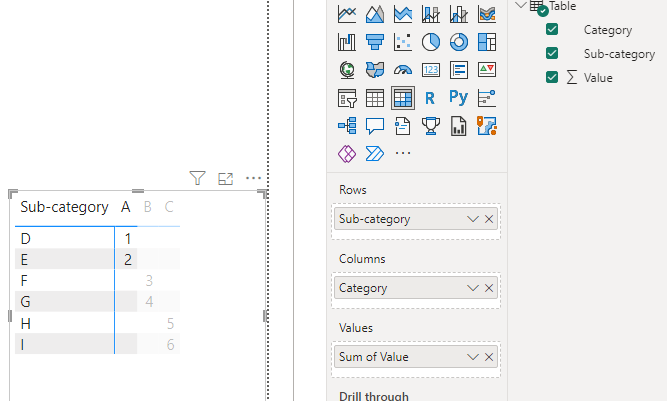Click value 3 in matrix

coord(149,281)
